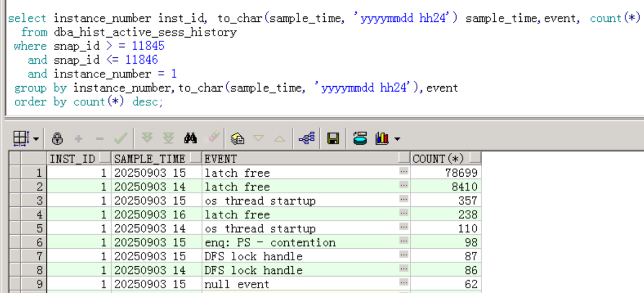
Task: Click the select-all corner cell of grid
Action: 15,158
